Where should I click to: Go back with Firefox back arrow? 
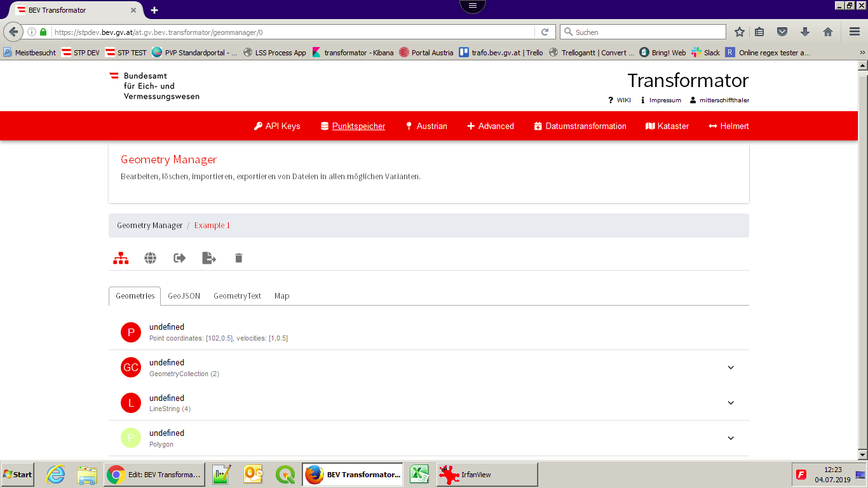[x=13, y=32]
